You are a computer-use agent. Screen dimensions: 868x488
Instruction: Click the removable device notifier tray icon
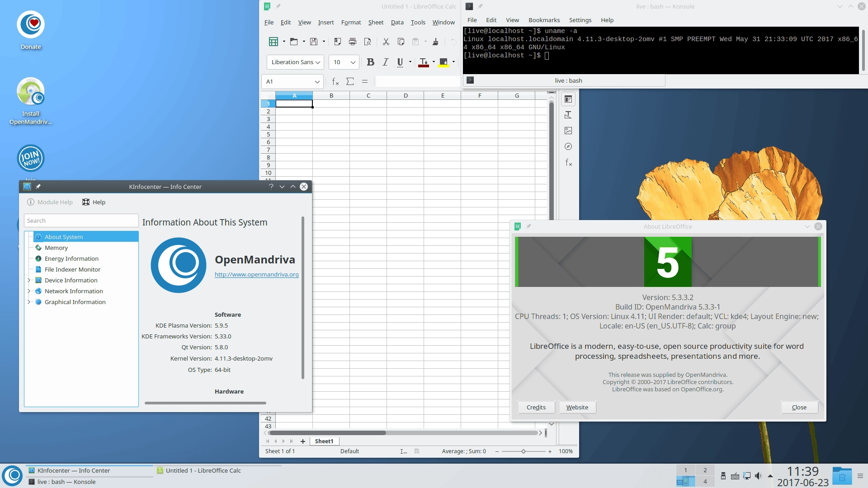pyautogui.click(x=723, y=476)
